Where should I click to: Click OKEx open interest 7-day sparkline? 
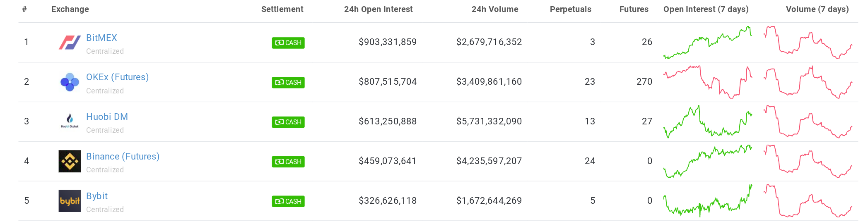tap(708, 82)
